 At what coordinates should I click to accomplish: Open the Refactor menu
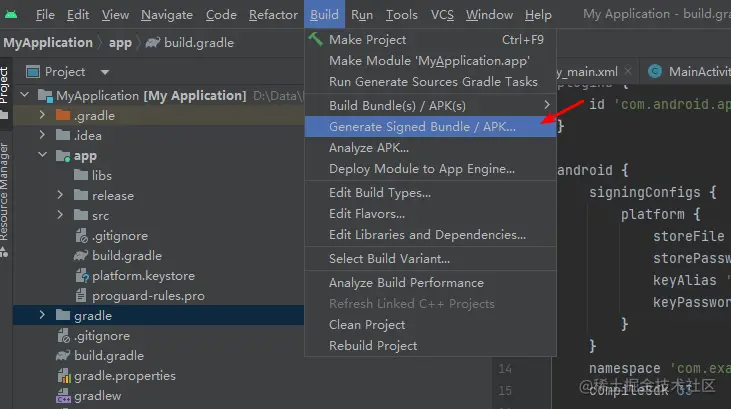(x=273, y=15)
